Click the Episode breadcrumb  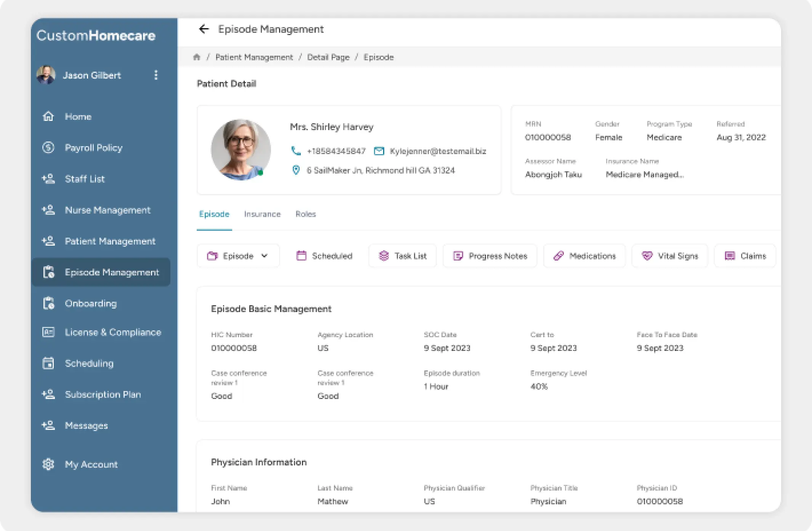(379, 57)
